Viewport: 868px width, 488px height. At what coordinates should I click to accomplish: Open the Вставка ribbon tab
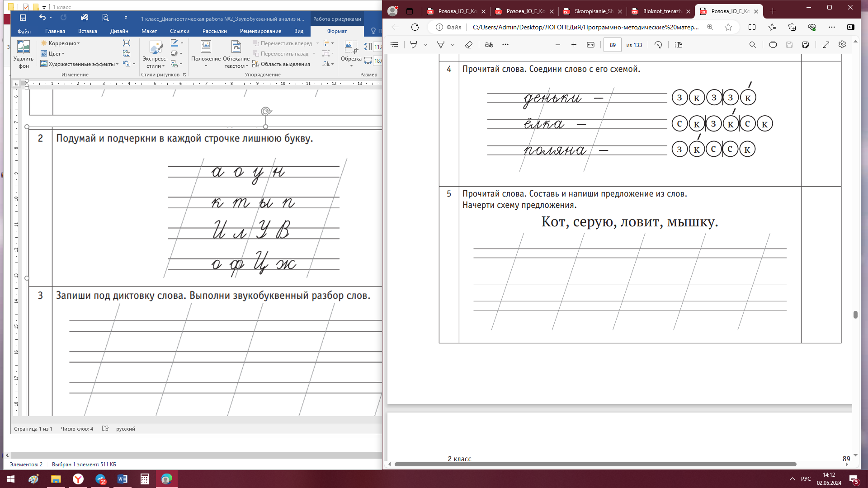tap(87, 31)
